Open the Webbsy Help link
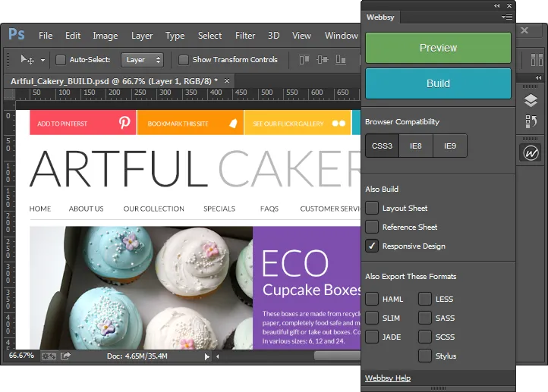The width and height of the screenshot is (548, 392). 388,378
